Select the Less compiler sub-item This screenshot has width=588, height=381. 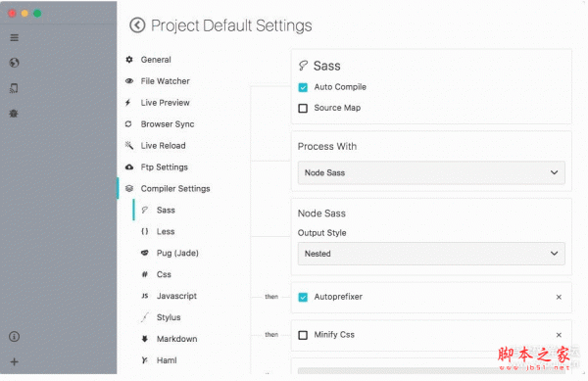point(166,231)
